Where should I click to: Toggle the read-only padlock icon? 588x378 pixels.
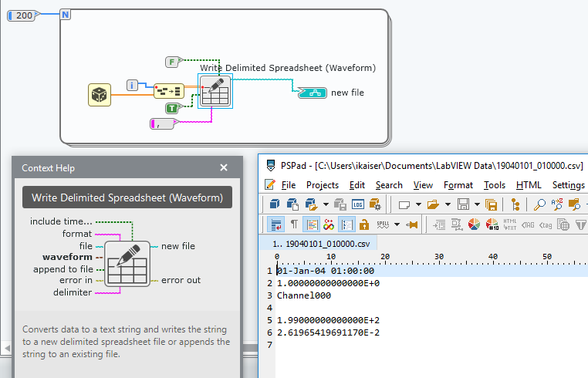pos(364,224)
